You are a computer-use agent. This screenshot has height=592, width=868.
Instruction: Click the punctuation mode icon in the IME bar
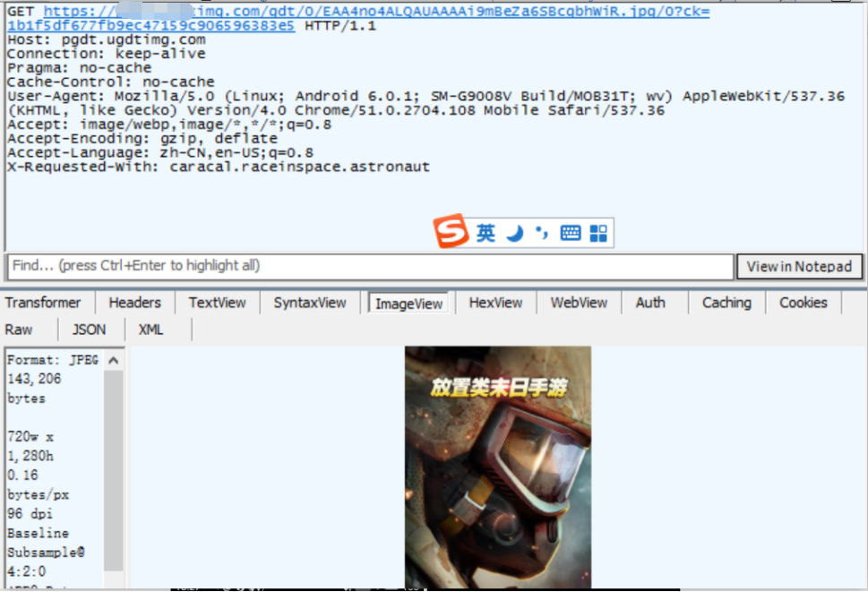[x=542, y=233]
